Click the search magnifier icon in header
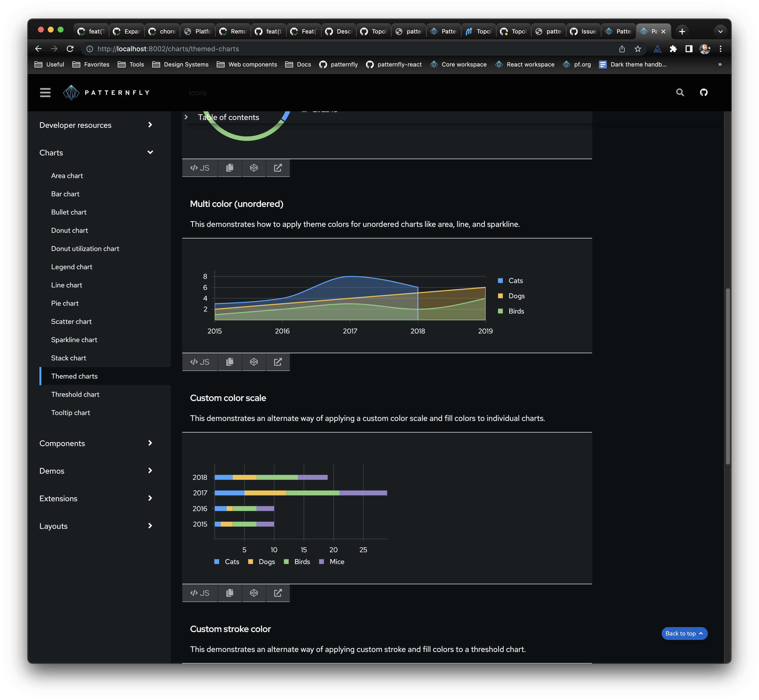759x700 pixels. tap(680, 92)
